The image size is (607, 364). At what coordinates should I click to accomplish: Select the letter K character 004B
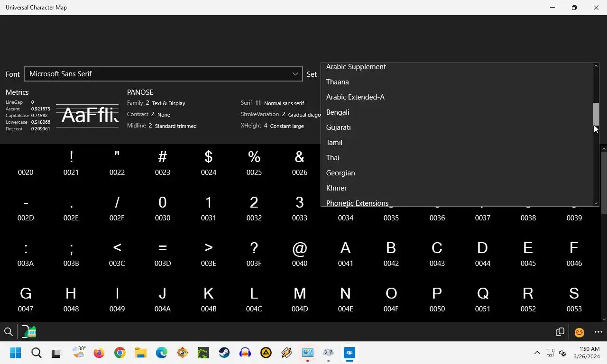209,299
